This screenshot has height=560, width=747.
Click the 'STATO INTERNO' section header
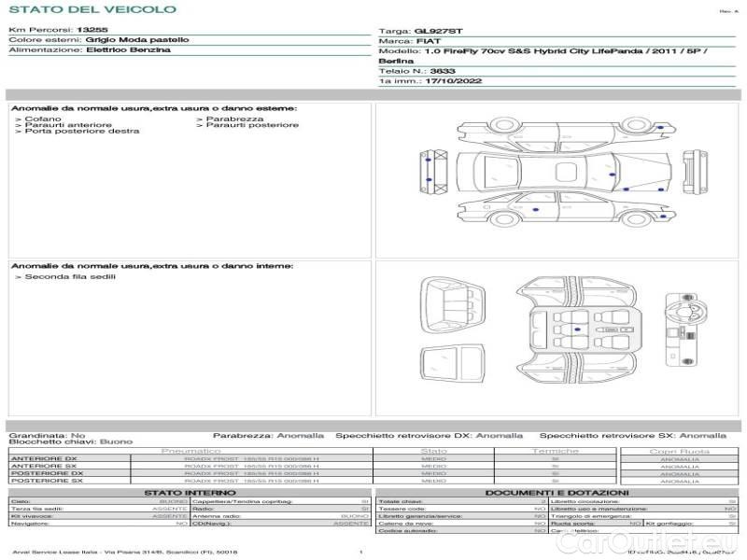click(x=190, y=493)
